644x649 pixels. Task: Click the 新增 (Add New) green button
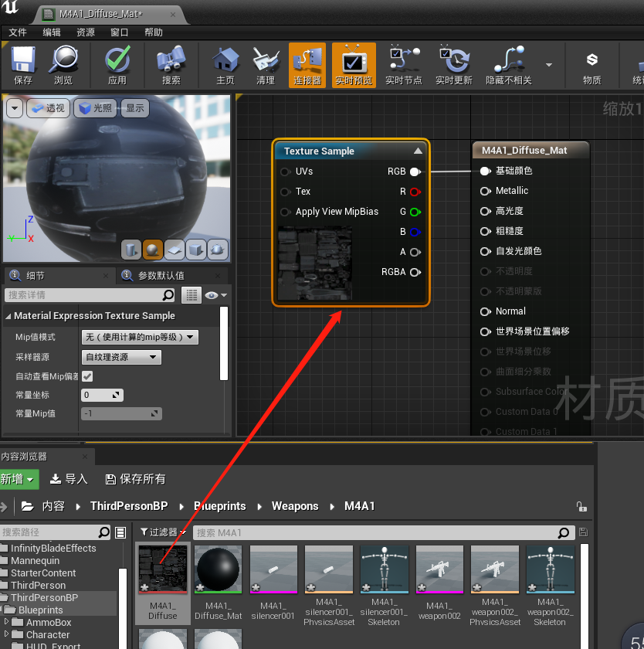point(19,479)
